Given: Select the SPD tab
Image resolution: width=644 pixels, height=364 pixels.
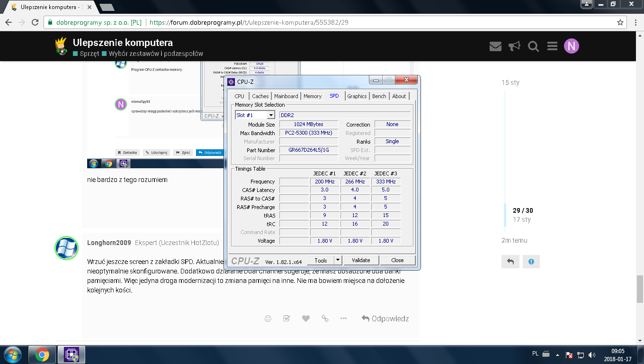Looking at the screenshot, I should click(334, 96).
